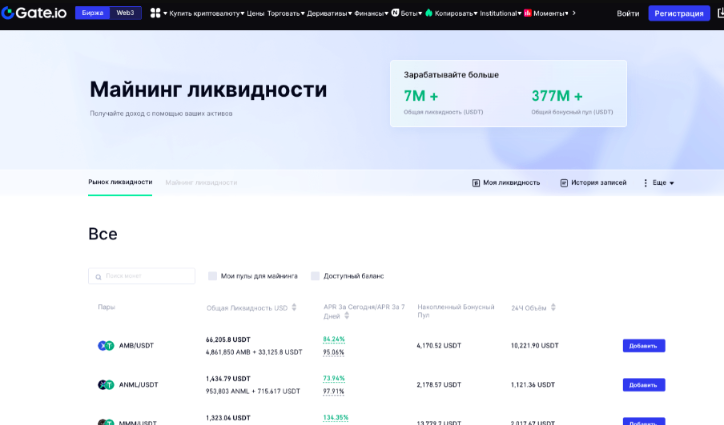Click Войти login link
Viewport: 724px width, 425px height.
(x=628, y=13)
